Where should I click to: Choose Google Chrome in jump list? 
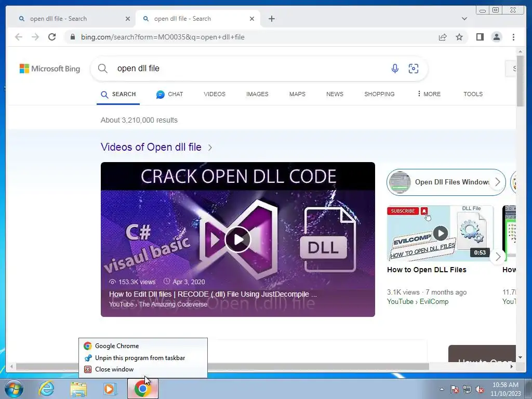click(143, 346)
